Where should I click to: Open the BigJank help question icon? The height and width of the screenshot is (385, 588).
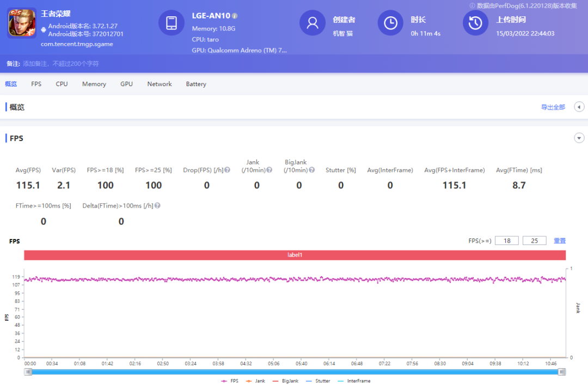point(312,170)
